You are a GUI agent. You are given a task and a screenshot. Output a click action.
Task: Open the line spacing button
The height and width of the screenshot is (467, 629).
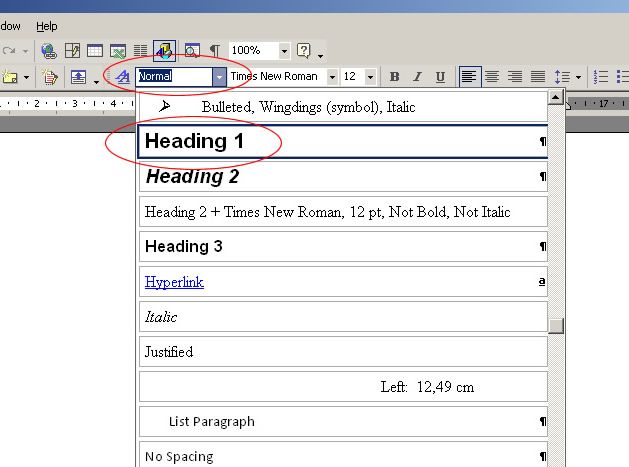point(563,77)
